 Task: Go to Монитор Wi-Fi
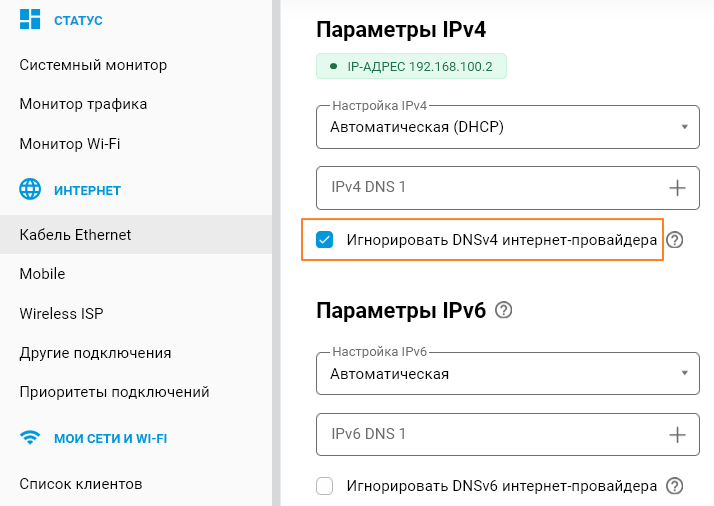(x=70, y=144)
